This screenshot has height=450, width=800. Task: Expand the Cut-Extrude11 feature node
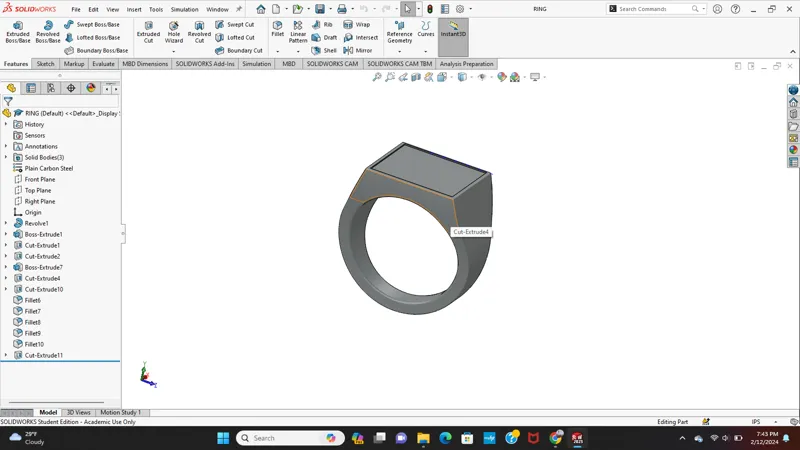click(x=6, y=355)
